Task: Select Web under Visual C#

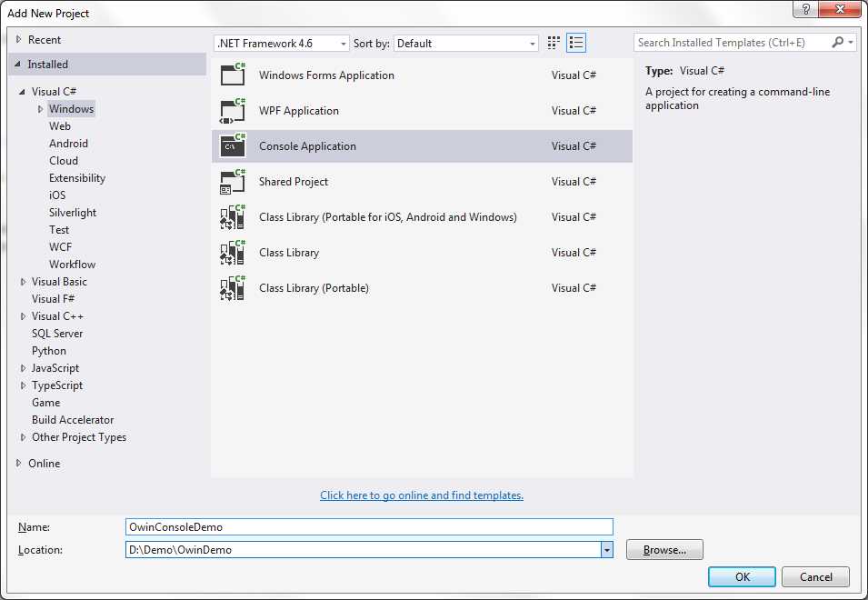Action: point(60,125)
